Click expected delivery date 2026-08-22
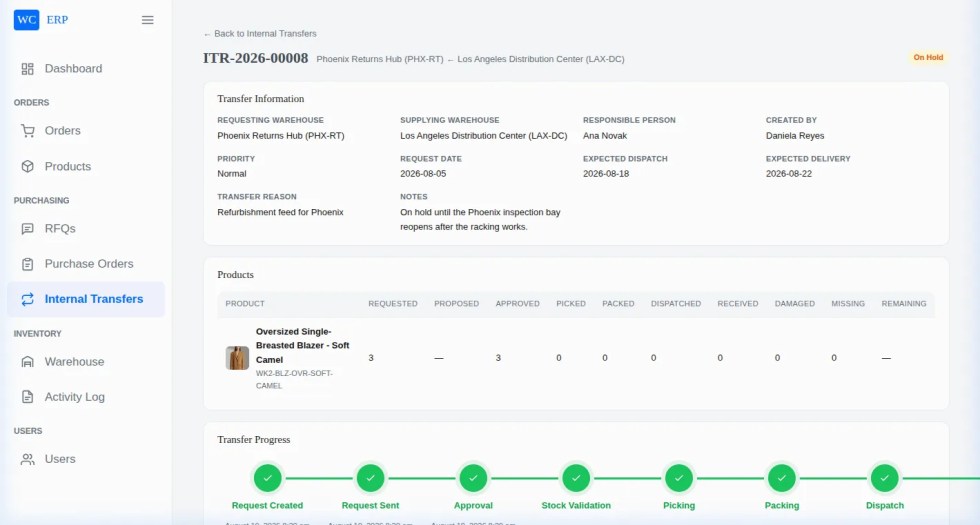 pyautogui.click(x=789, y=174)
